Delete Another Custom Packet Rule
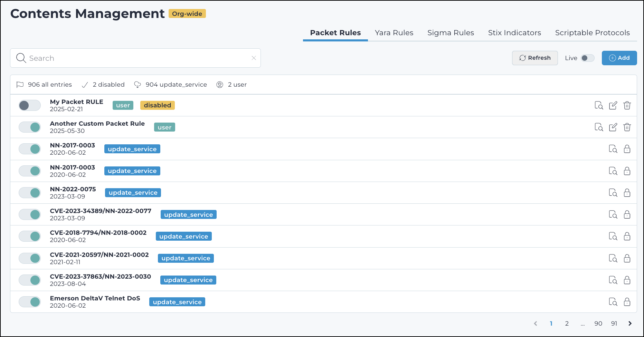 (x=627, y=127)
